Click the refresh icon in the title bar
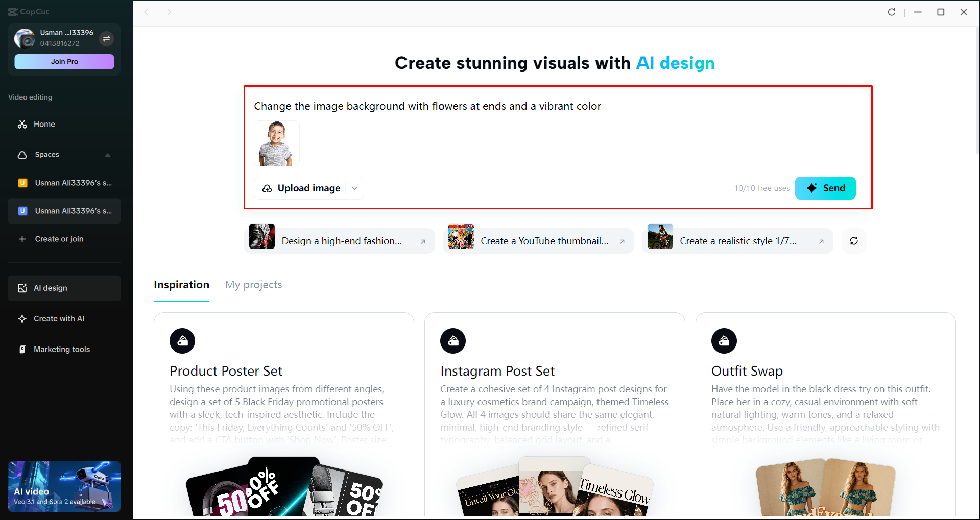 point(892,12)
